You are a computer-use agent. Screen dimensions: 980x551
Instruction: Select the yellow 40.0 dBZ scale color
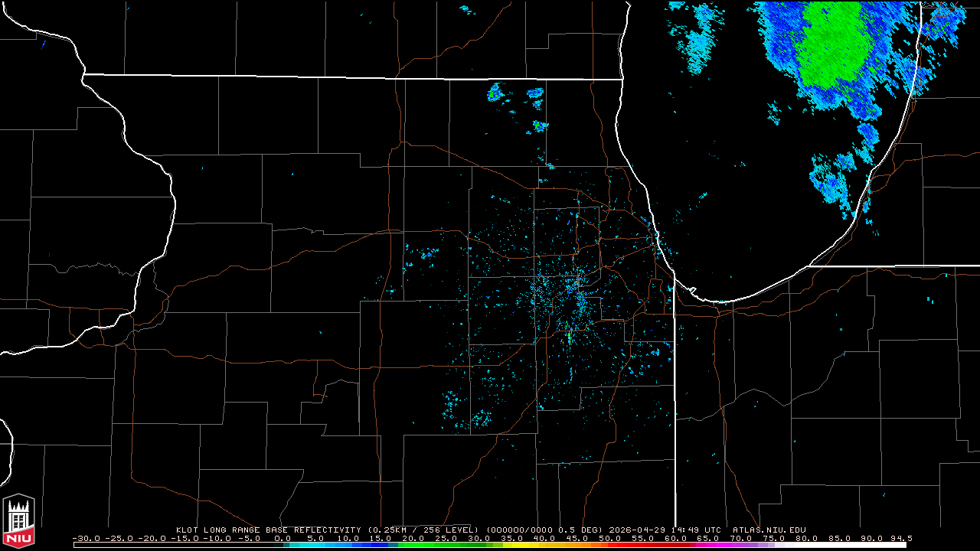(x=544, y=545)
